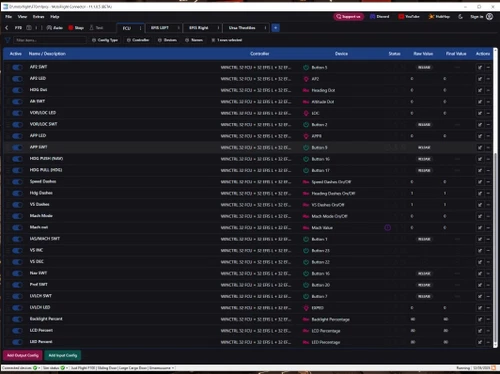
Task: Disable the LCD Percent active switch
Action: tap(17, 331)
